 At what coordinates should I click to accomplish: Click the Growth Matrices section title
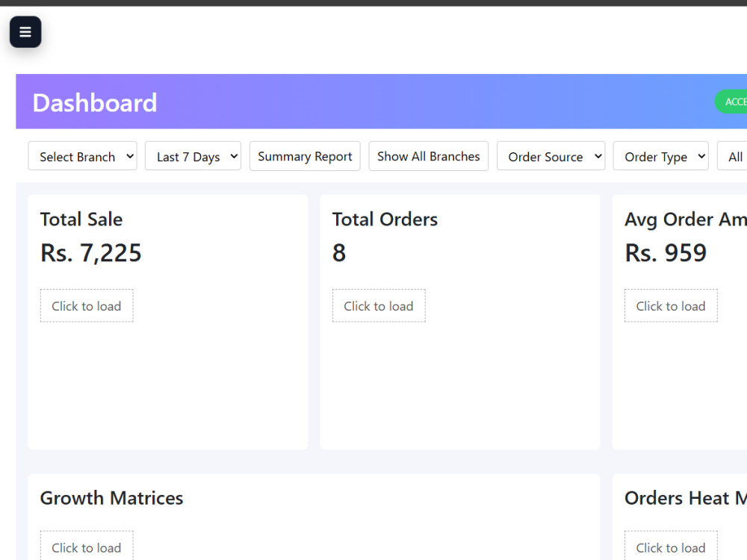(111, 498)
